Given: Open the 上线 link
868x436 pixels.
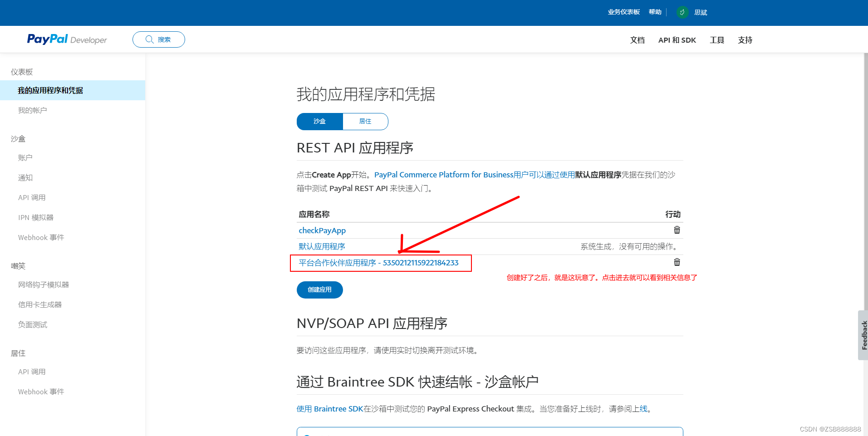Looking at the screenshot, I should click(x=643, y=409).
